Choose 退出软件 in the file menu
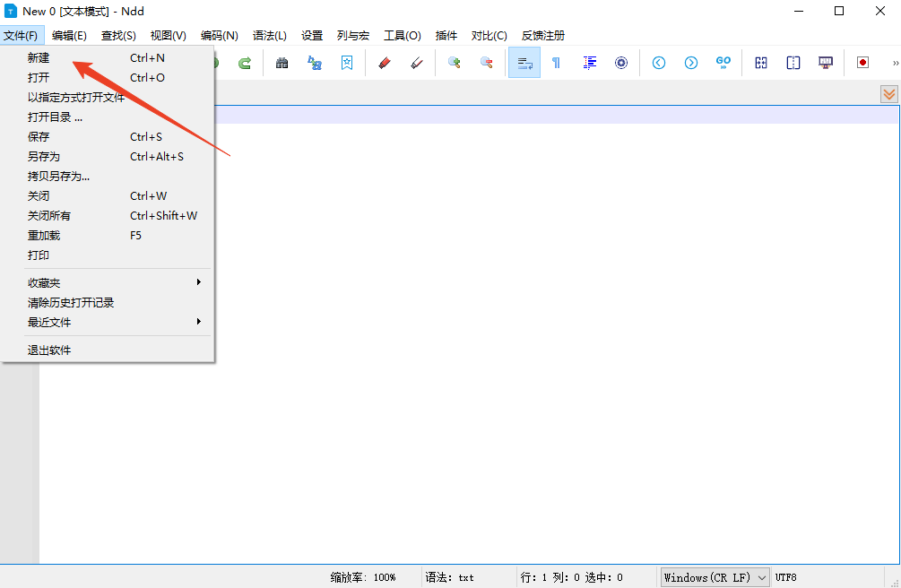This screenshot has height=588, width=901. click(x=108, y=350)
